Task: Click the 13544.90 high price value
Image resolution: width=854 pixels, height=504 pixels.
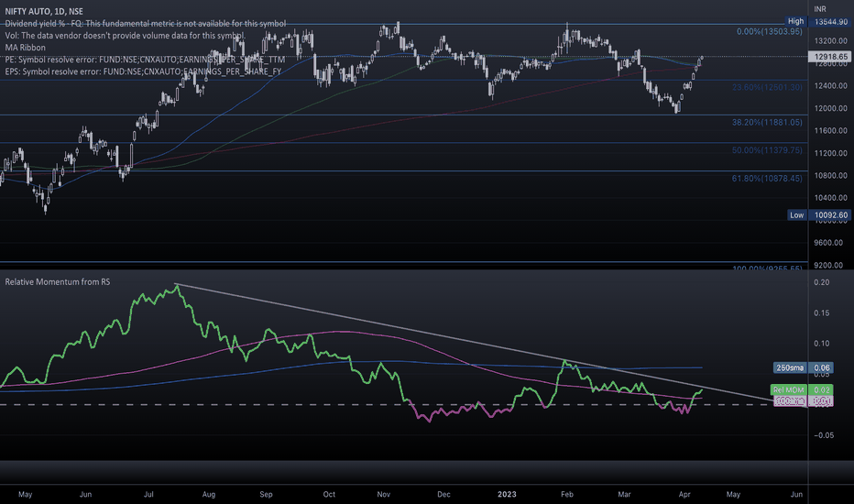Action: pyautogui.click(x=830, y=22)
